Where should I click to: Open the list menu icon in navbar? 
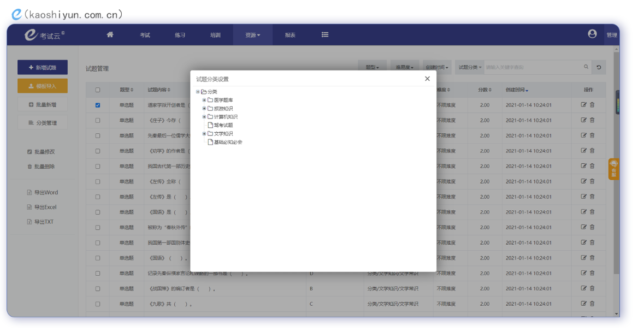[x=325, y=34]
